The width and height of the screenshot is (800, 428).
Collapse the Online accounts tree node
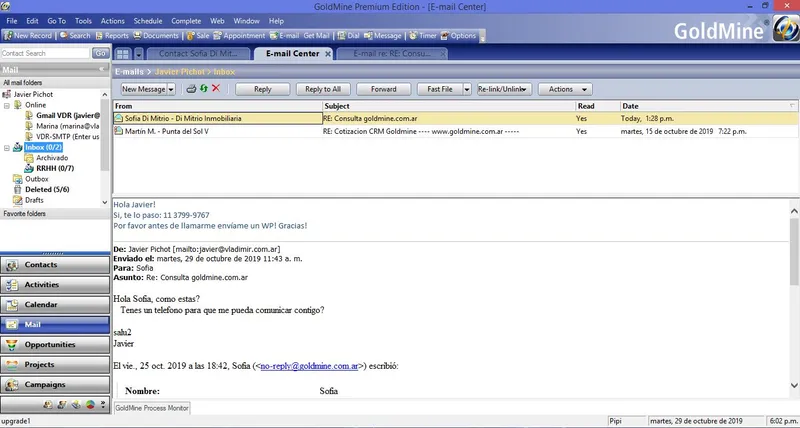coord(7,105)
